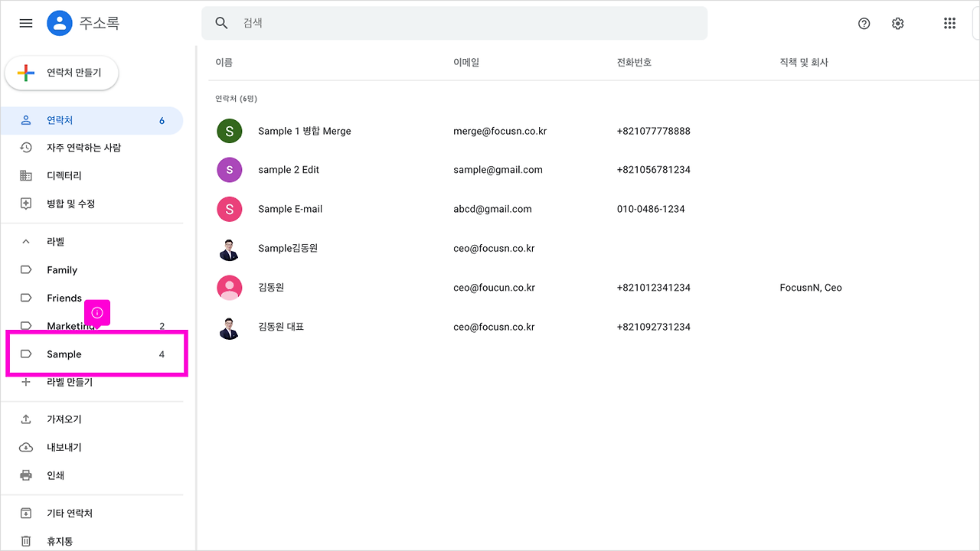
Task: Open the hamburger menu at top left
Action: click(25, 23)
